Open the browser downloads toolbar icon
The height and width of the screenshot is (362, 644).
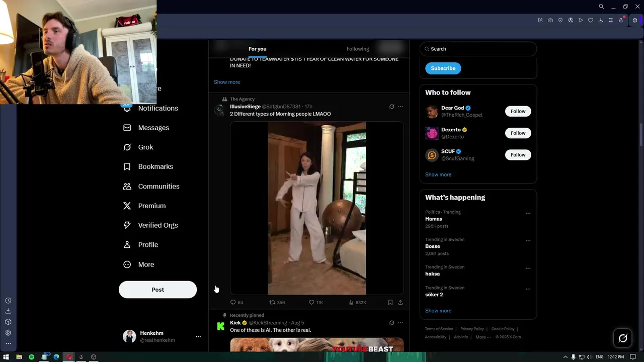point(601,20)
